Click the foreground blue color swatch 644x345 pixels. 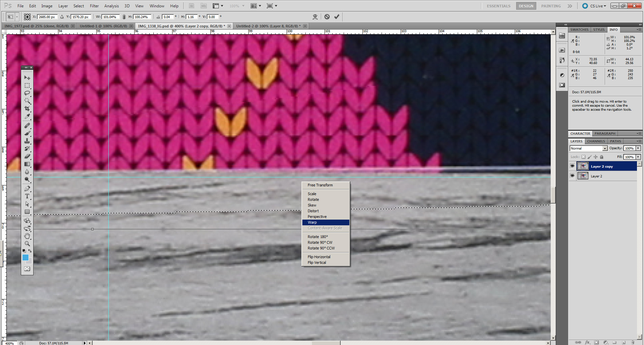click(x=26, y=257)
